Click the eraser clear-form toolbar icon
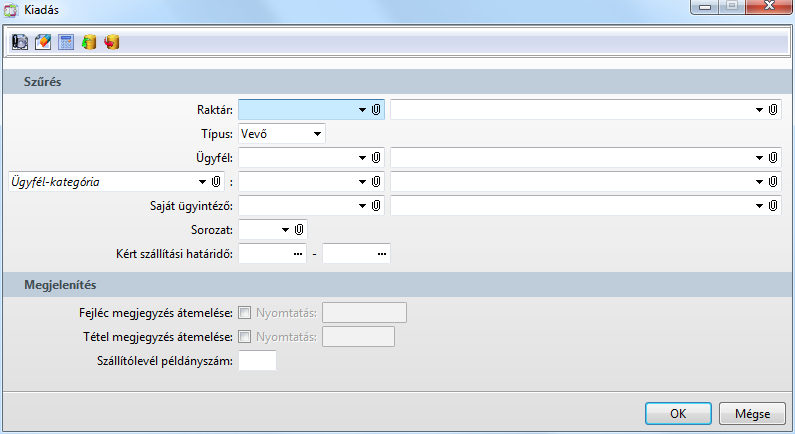Image resolution: width=795 pixels, height=434 pixels. (x=43, y=42)
